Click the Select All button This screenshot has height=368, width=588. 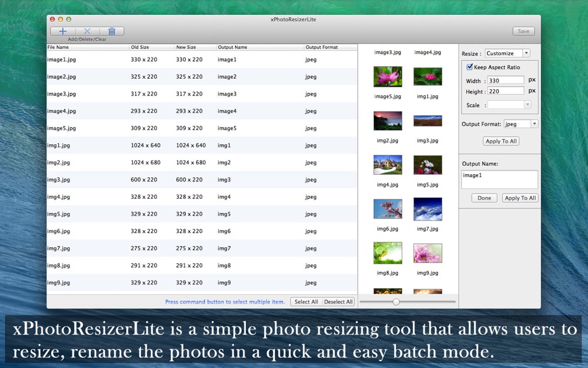tap(306, 302)
